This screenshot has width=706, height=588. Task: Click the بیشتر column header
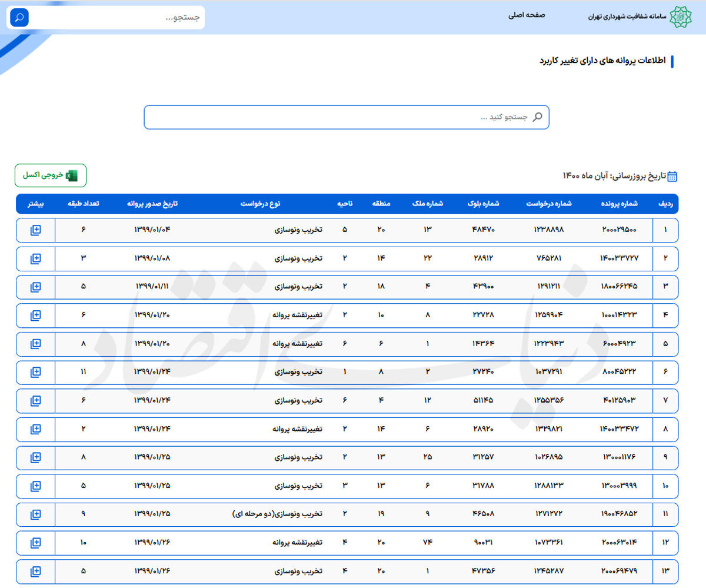[x=35, y=204]
